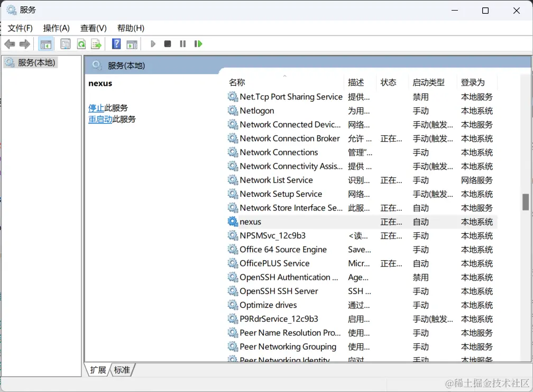The width and height of the screenshot is (533, 392).
Task: Click gear icon beside Netlogon
Action: [x=233, y=111]
